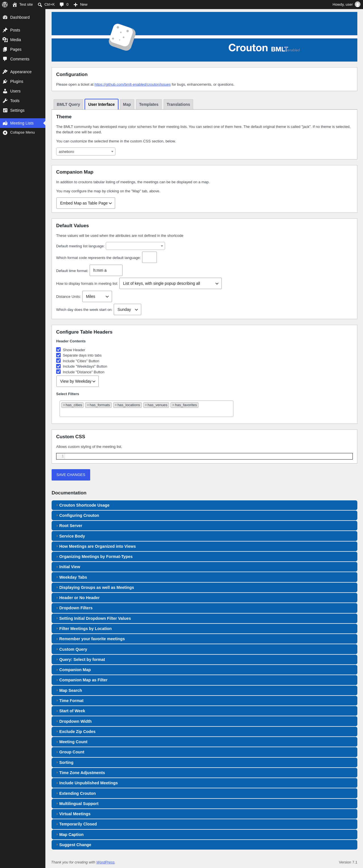This screenshot has height=868, width=363.
Task: Click the Posts pushpin icon
Action: click(x=5, y=30)
